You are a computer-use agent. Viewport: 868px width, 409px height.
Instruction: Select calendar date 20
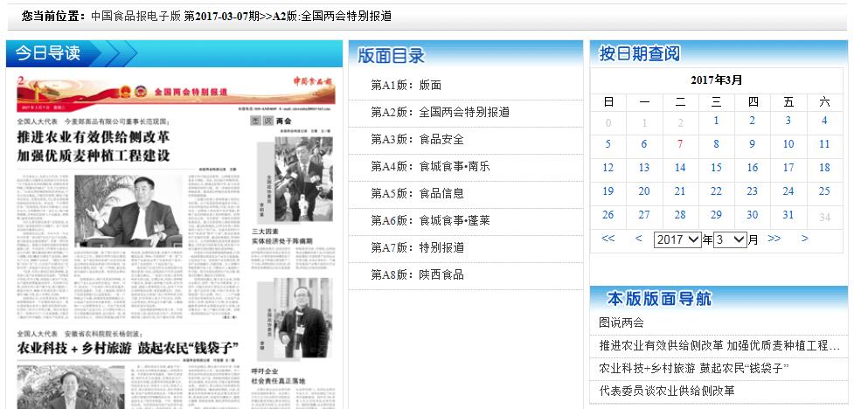[644, 191]
